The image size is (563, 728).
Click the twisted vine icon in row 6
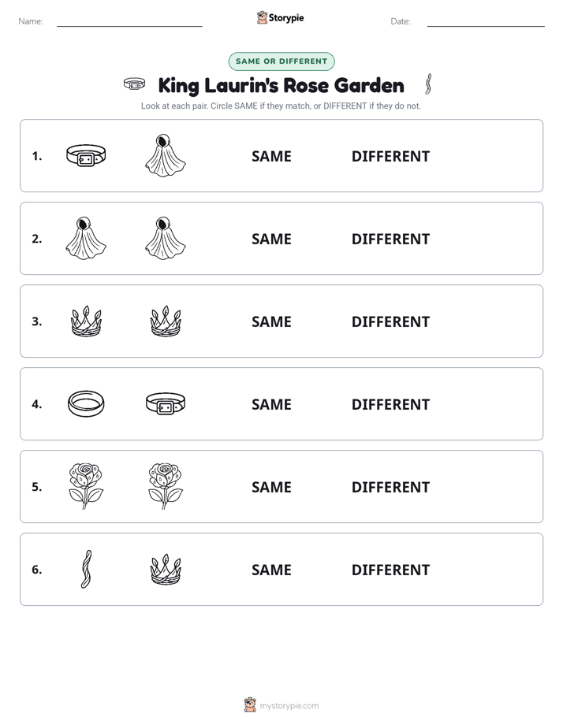tap(86, 569)
